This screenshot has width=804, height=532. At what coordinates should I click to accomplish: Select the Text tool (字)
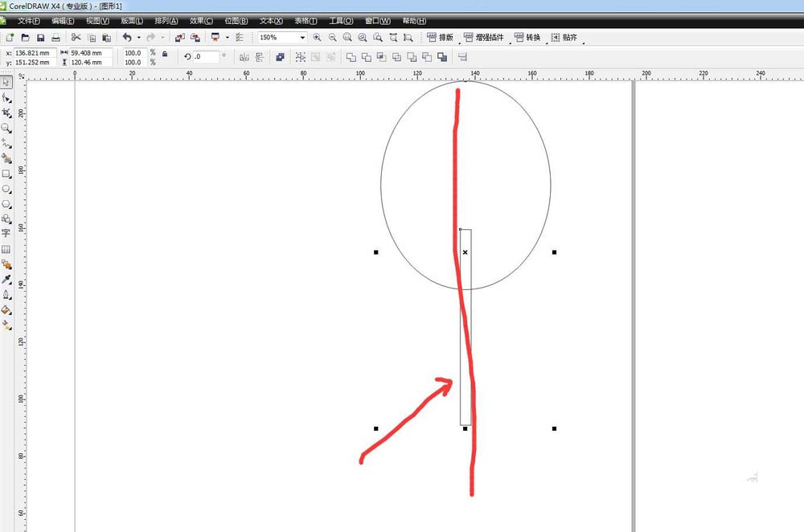(x=6, y=234)
